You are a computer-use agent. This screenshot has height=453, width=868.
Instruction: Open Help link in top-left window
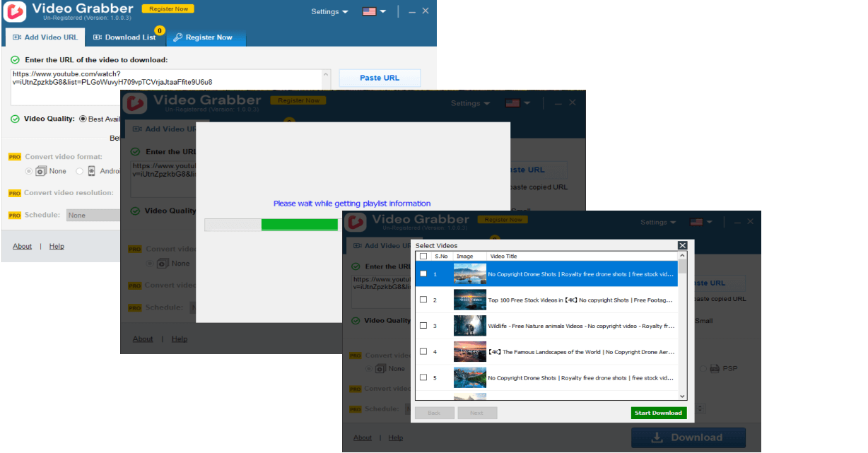pos(57,246)
